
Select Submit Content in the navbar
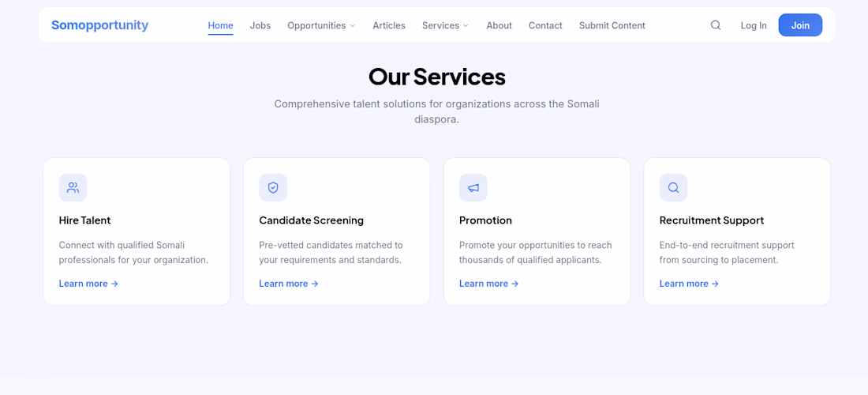612,25
